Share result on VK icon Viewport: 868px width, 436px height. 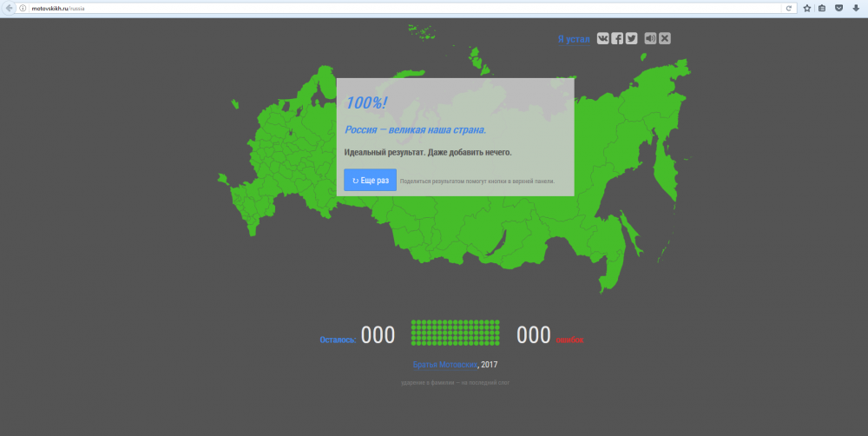(x=603, y=38)
